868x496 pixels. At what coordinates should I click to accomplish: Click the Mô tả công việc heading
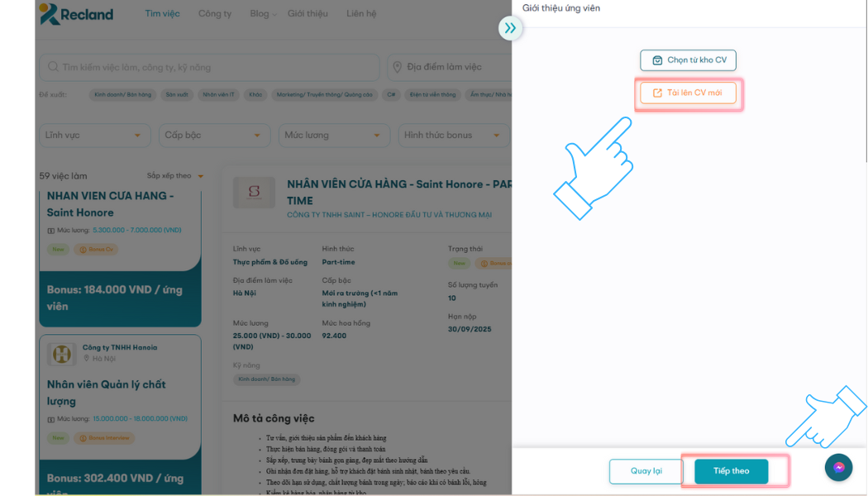(x=274, y=418)
